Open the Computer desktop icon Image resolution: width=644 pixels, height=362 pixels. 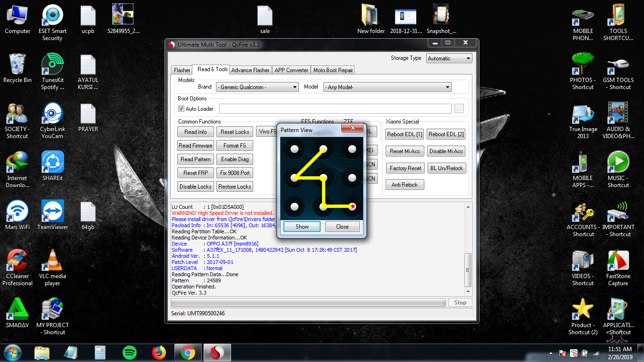tap(17, 19)
